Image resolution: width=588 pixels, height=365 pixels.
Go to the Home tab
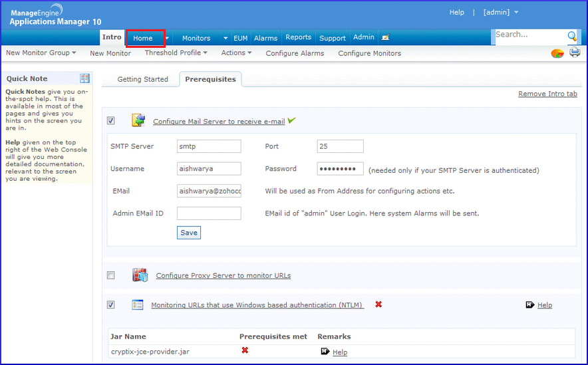point(143,38)
